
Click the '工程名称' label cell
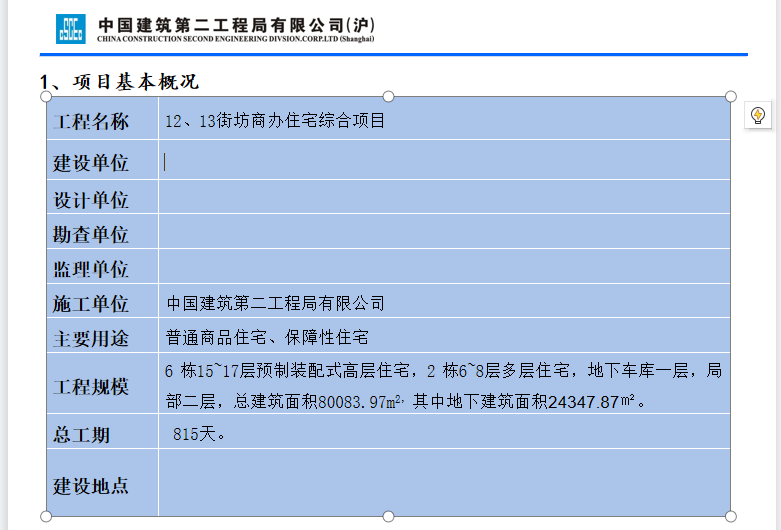pos(103,118)
